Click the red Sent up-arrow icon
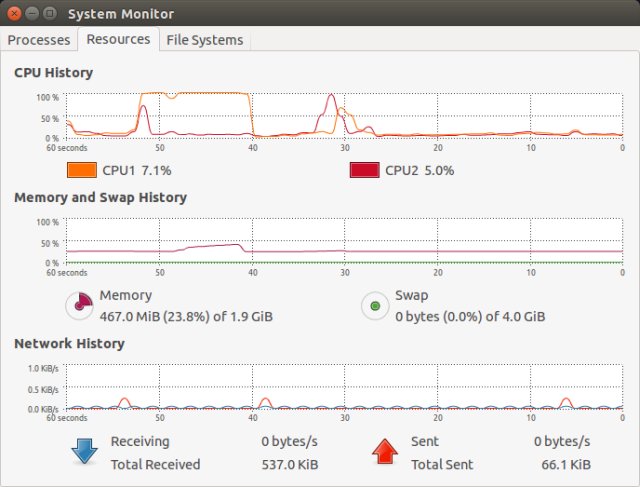Viewport: 640px width, 487px height. (x=385, y=452)
